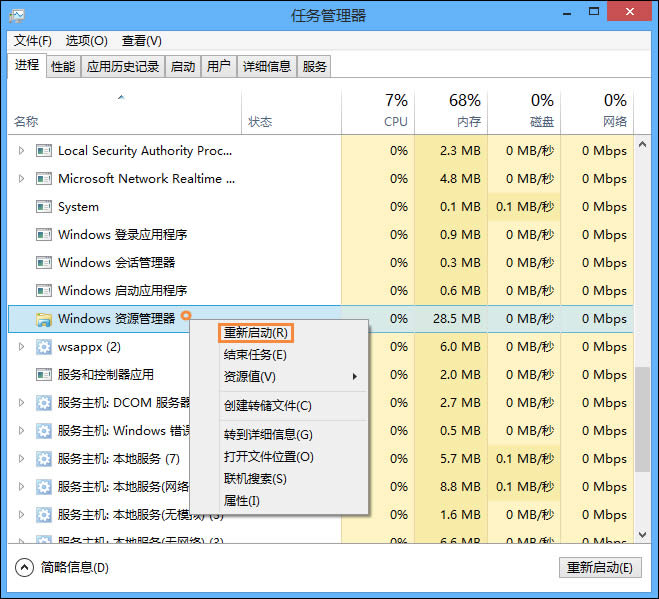Click the Windows 资源管理器 folder icon

43,319
